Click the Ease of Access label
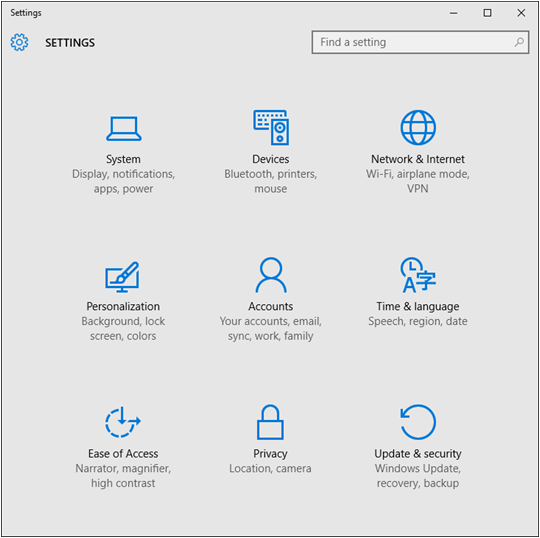The width and height of the screenshot is (540, 538). (x=123, y=454)
